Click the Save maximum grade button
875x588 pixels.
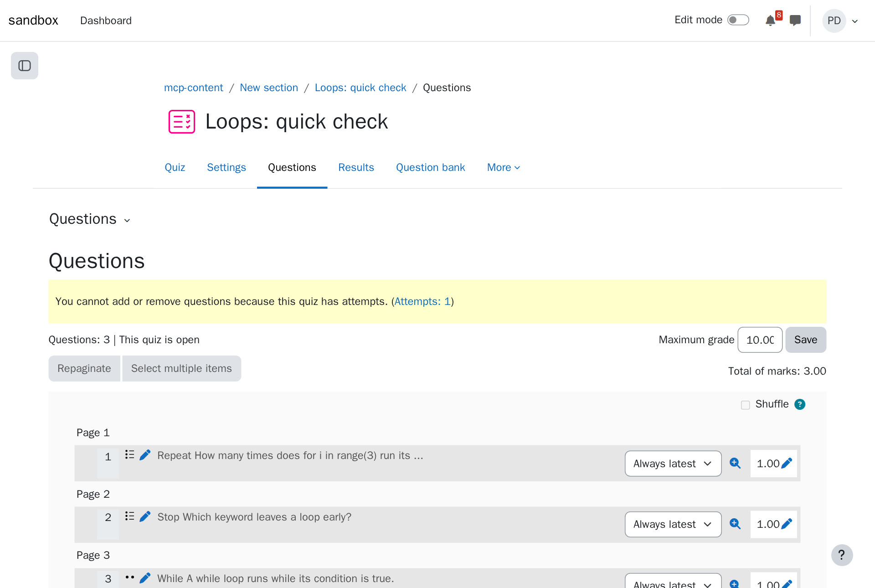pyautogui.click(x=806, y=340)
